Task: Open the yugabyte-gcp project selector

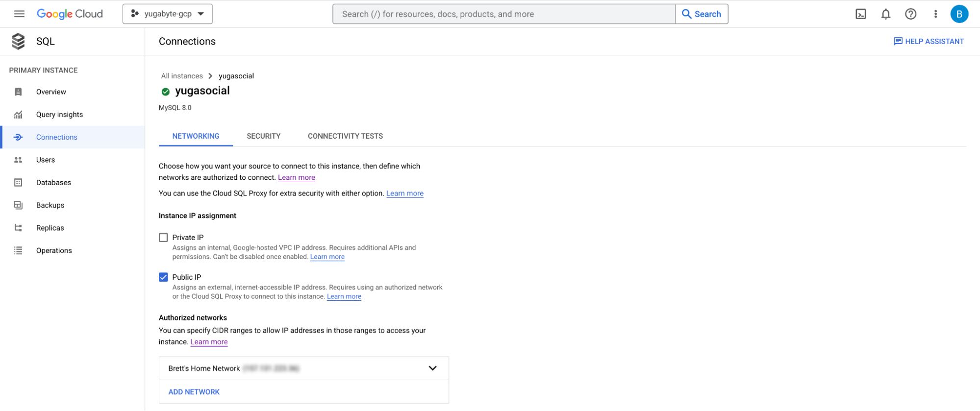Action: [x=167, y=14]
